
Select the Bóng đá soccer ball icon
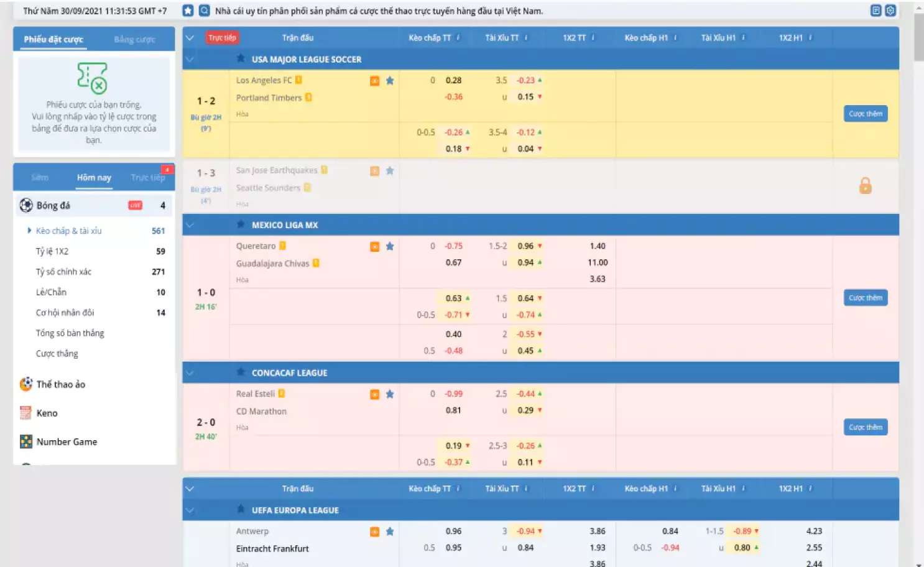[x=25, y=205]
